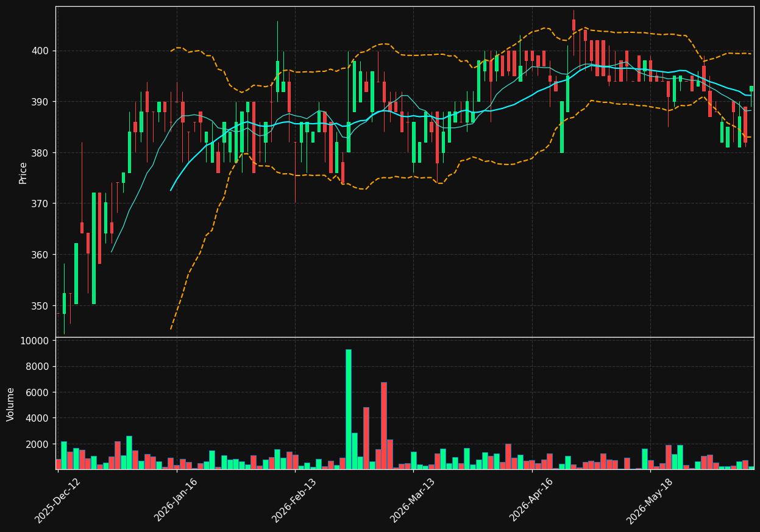Click the 390 price axis label
Viewport: 760px width, 532px height.
point(41,102)
